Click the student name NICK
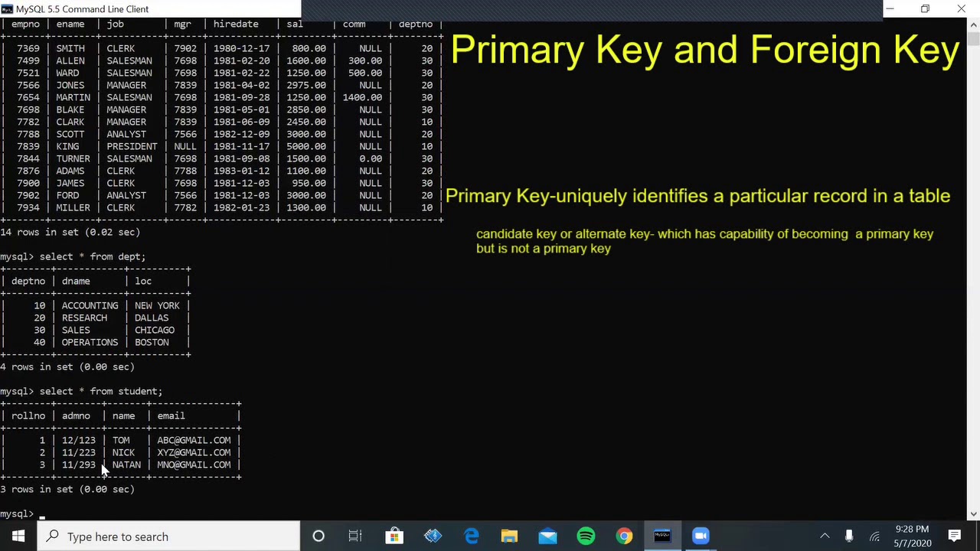This screenshot has height=551, width=980. point(123,452)
